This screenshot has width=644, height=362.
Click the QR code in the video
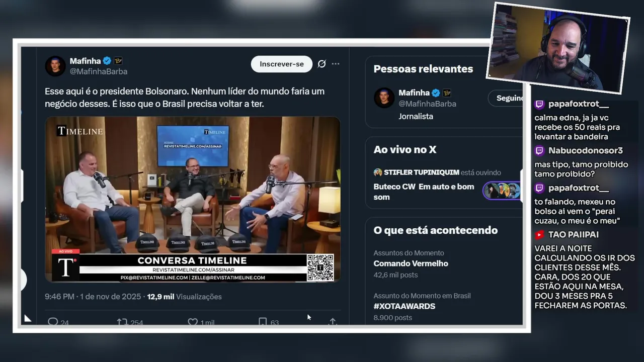click(320, 267)
